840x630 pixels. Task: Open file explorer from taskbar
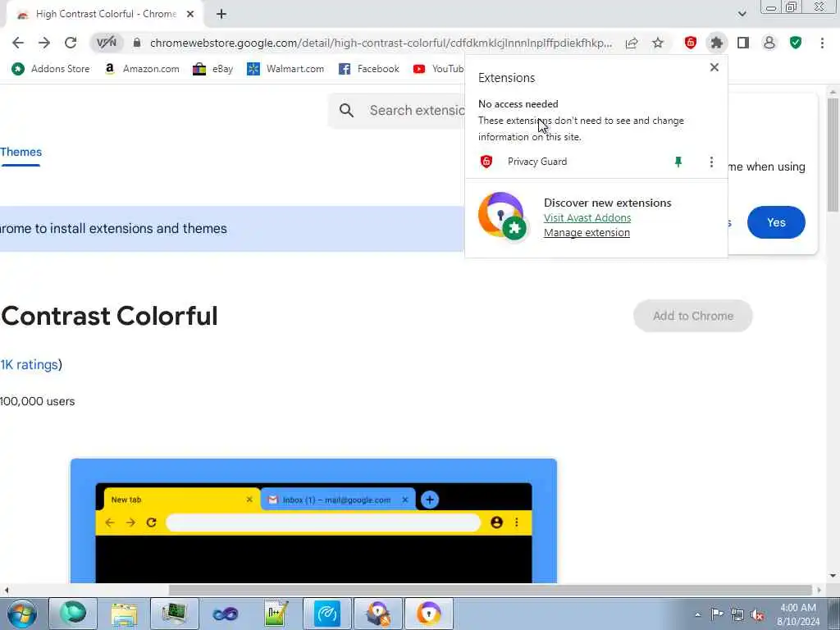click(125, 614)
